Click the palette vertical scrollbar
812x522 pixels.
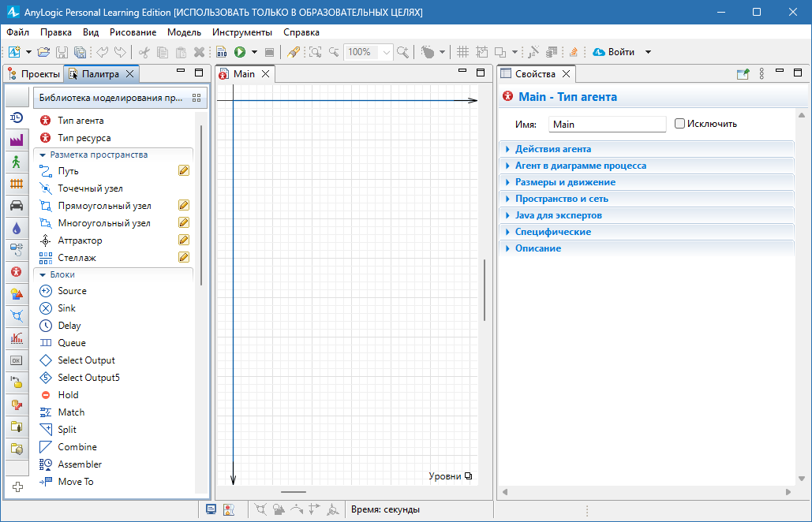(x=201, y=205)
